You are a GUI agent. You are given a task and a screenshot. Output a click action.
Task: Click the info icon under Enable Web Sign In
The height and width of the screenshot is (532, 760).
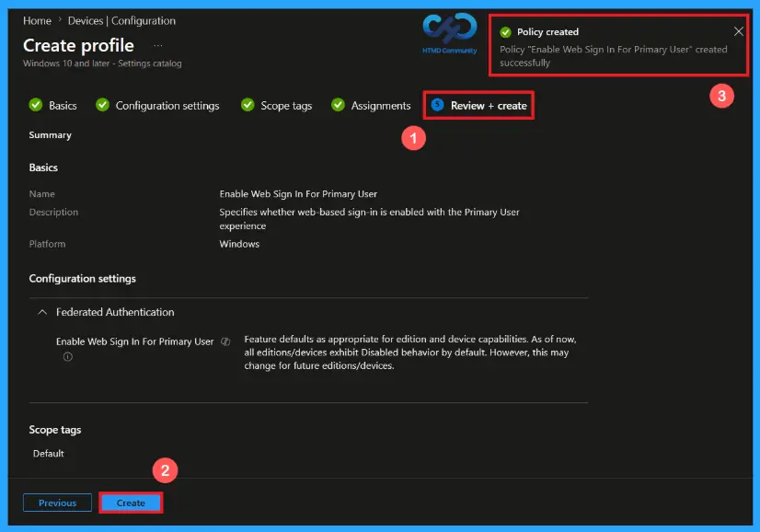[x=68, y=357]
